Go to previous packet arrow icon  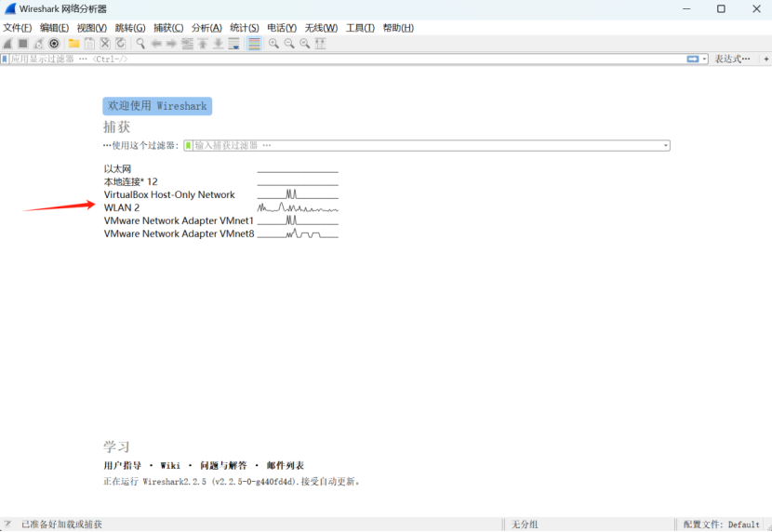(156, 44)
